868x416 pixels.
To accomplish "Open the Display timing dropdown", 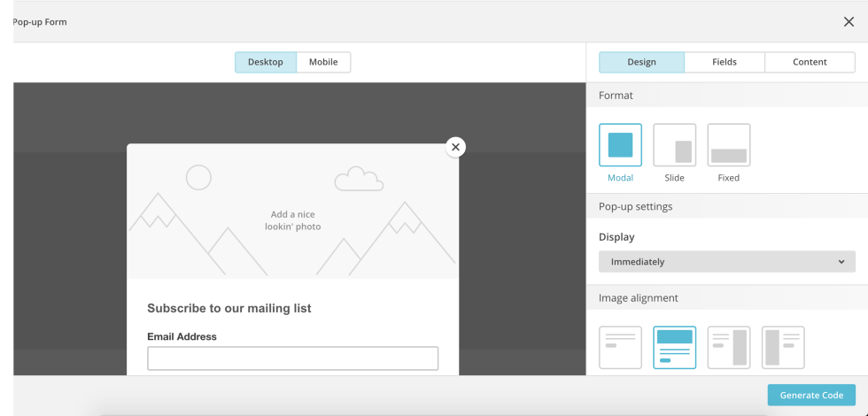I will click(x=726, y=262).
